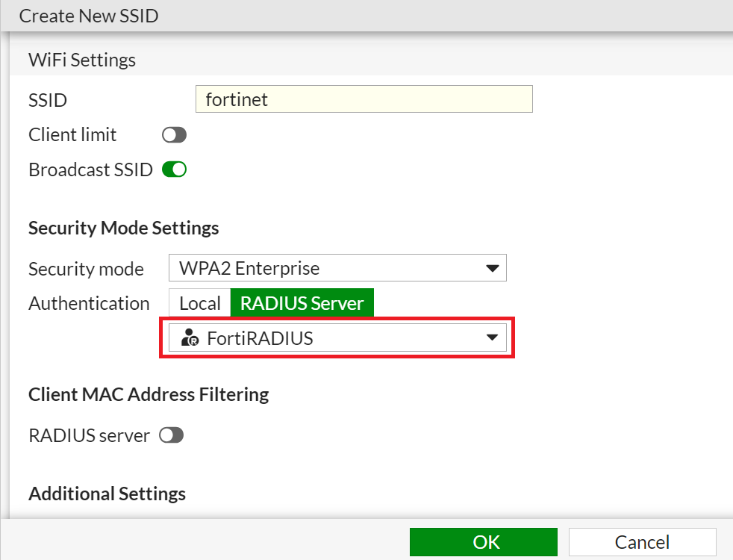The image size is (733, 560).
Task: Click the Client limit label text
Action: tap(72, 135)
